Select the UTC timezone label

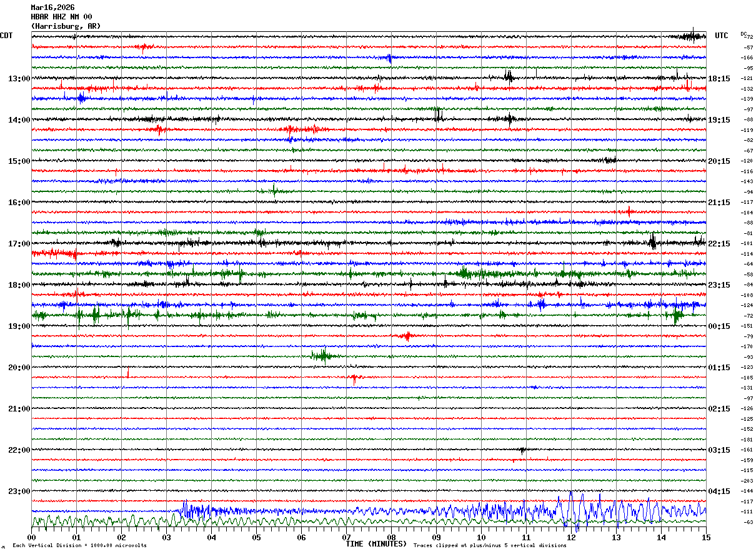click(x=722, y=36)
